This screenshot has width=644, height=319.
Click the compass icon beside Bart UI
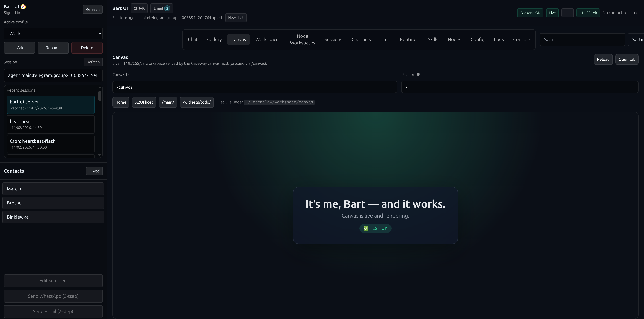click(23, 7)
